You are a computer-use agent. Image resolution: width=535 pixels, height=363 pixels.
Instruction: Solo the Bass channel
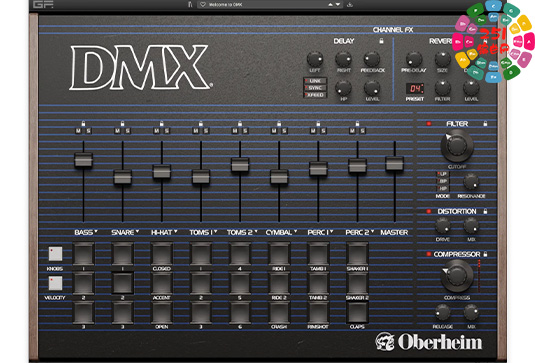coord(88,131)
